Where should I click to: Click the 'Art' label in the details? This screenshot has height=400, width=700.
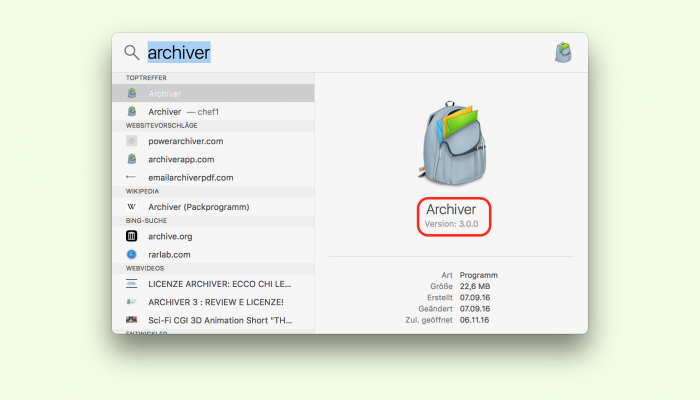click(447, 275)
